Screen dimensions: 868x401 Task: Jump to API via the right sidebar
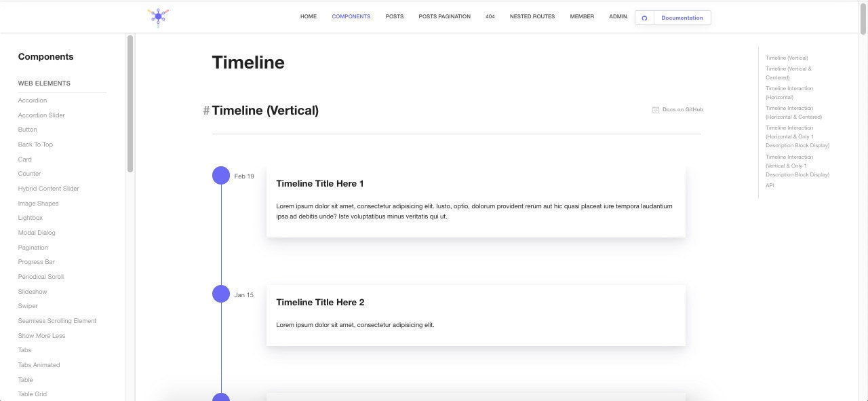[x=769, y=185]
